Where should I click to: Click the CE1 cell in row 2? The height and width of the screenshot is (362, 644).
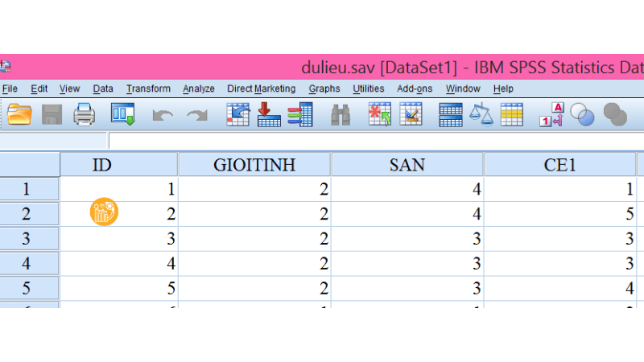click(x=559, y=214)
